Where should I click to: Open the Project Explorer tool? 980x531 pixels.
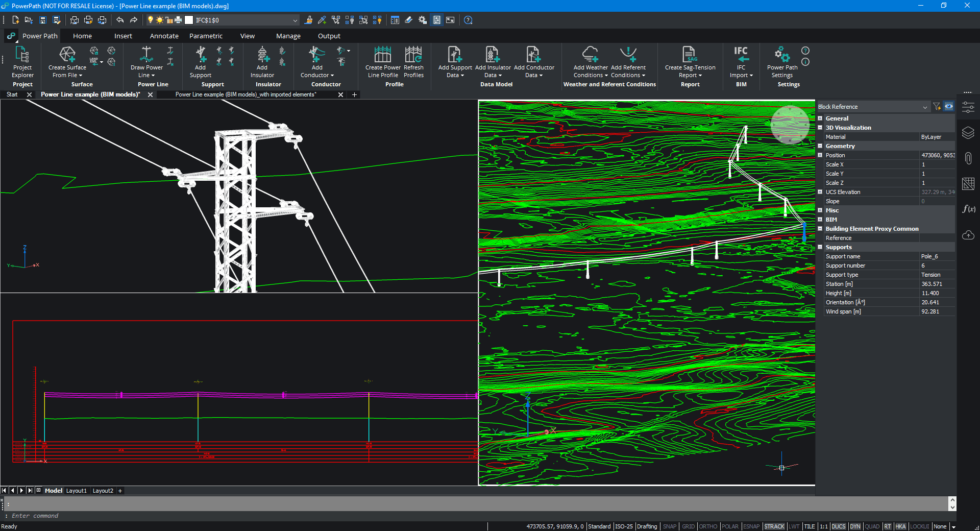(x=22, y=61)
